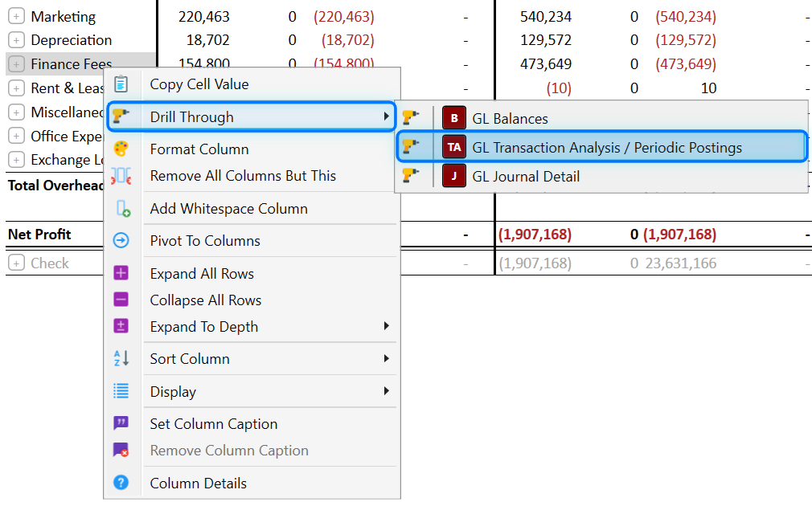The width and height of the screenshot is (812, 506).
Task: Select Remove All Columns But This
Action: [x=252, y=176]
